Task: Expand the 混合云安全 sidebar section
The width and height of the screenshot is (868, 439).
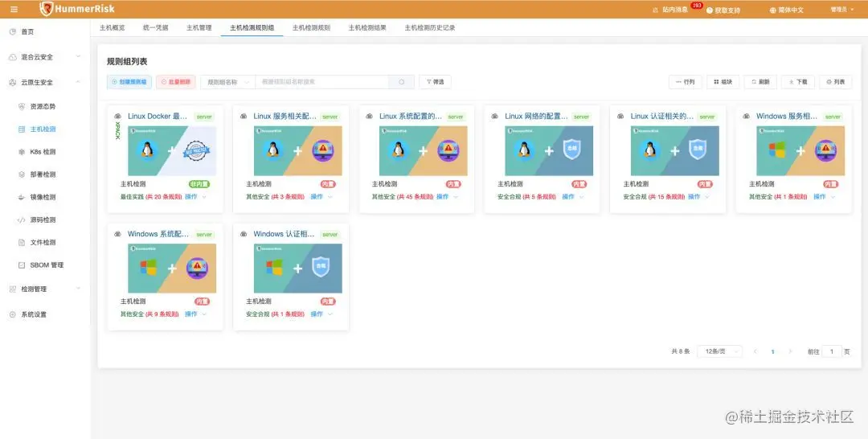Action: (x=78, y=56)
